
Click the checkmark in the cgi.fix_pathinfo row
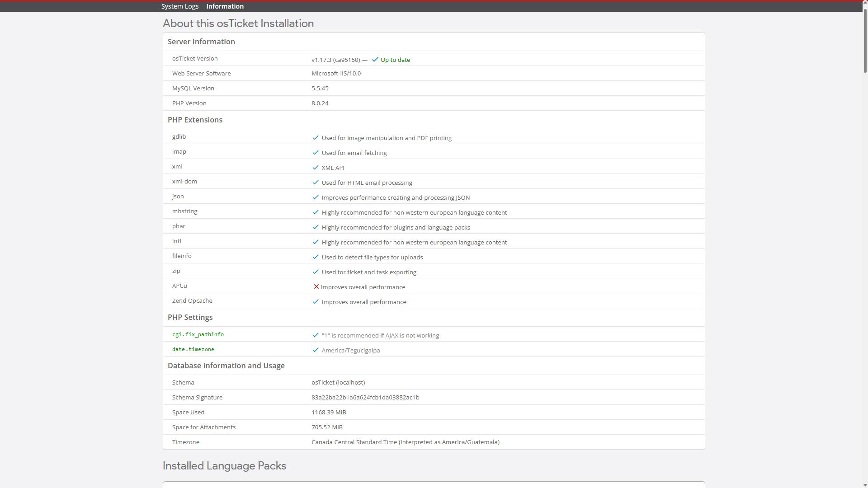[316, 335]
